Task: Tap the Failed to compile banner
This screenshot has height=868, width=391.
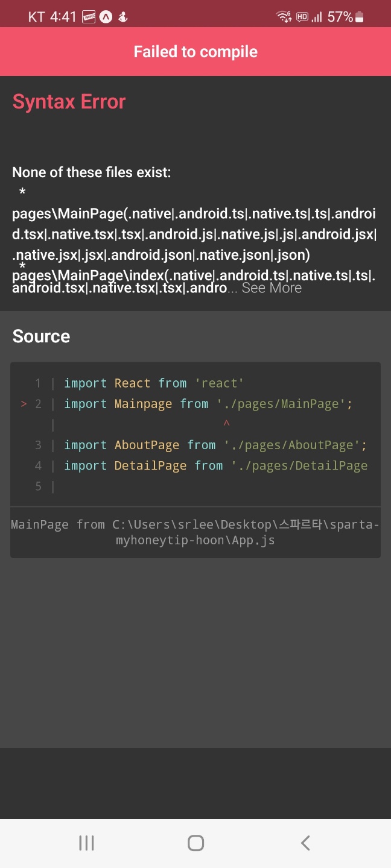Action: 195,52
